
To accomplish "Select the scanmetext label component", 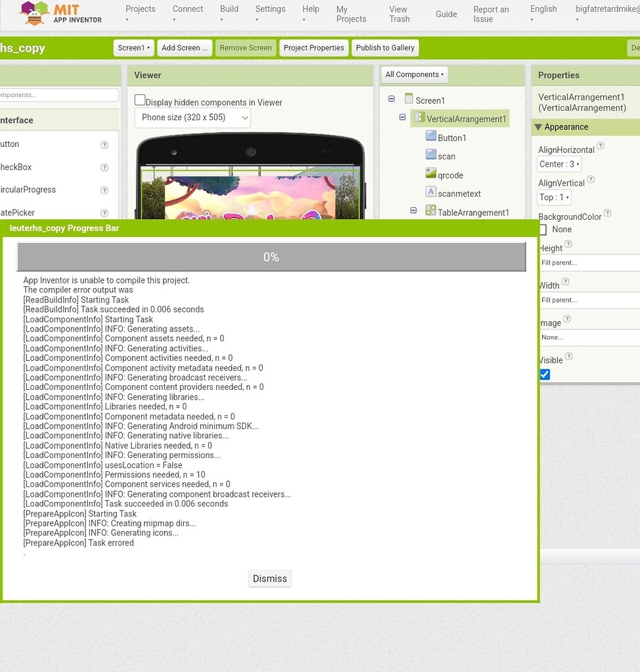I will pos(433,194).
